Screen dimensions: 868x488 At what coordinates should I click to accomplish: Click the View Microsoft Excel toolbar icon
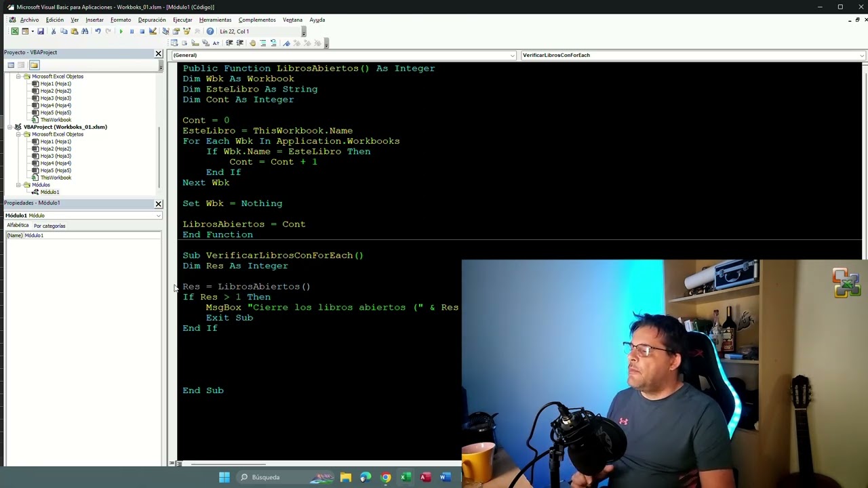click(14, 31)
